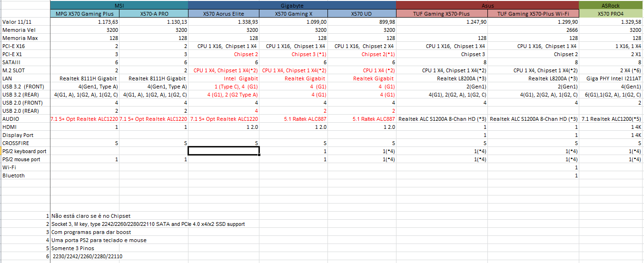Click the Intel Gigabit LAN cell
This screenshot has width=644, height=263.
224,78
